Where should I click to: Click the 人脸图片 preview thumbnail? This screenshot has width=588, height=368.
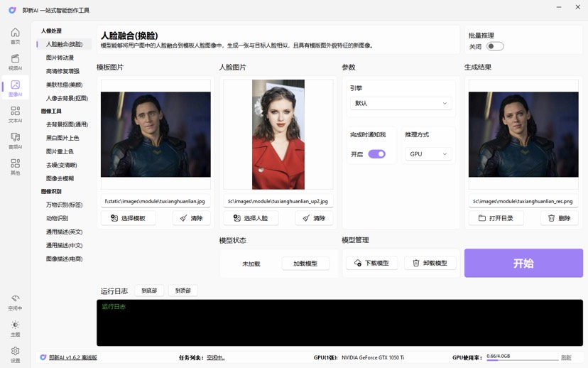tap(278, 134)
